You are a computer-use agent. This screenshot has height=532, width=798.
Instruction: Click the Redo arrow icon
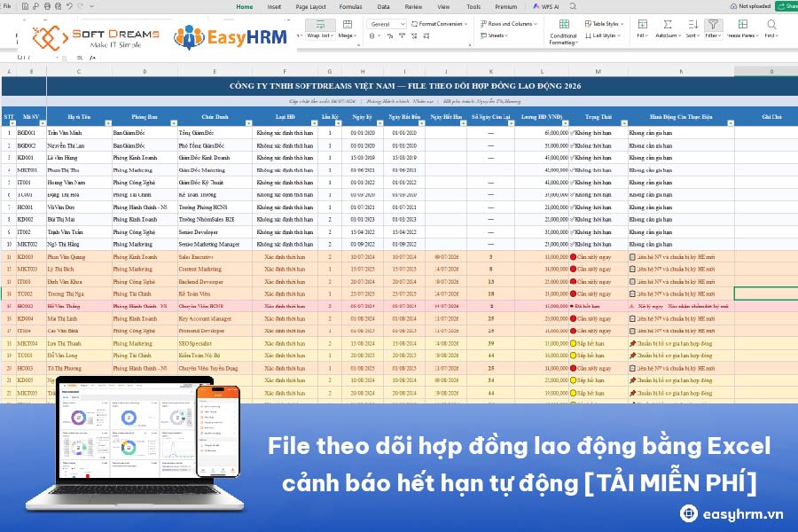[x=81, y=6]
